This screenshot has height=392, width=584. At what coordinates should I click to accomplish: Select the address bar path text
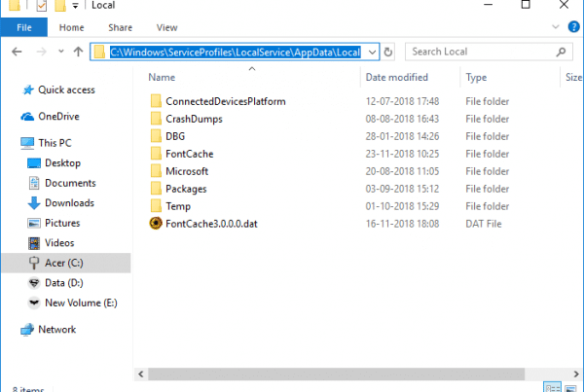(x=235, y=52)
